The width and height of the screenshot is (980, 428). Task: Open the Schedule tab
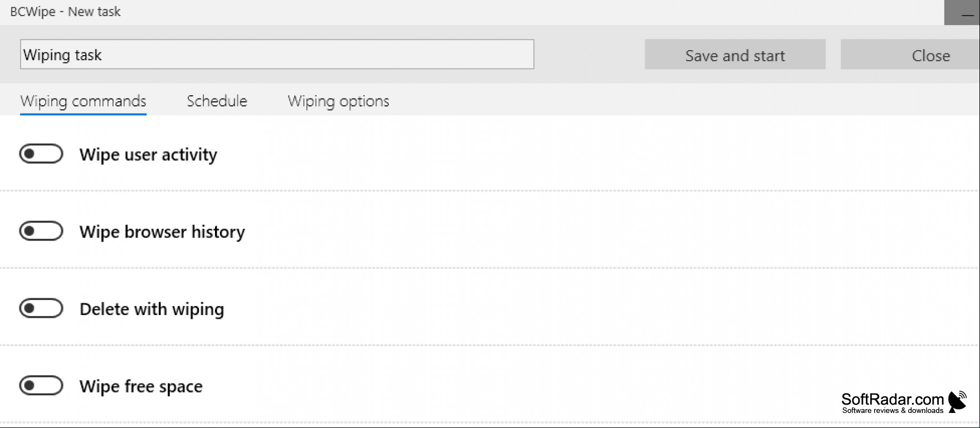[x=217, y=101]
